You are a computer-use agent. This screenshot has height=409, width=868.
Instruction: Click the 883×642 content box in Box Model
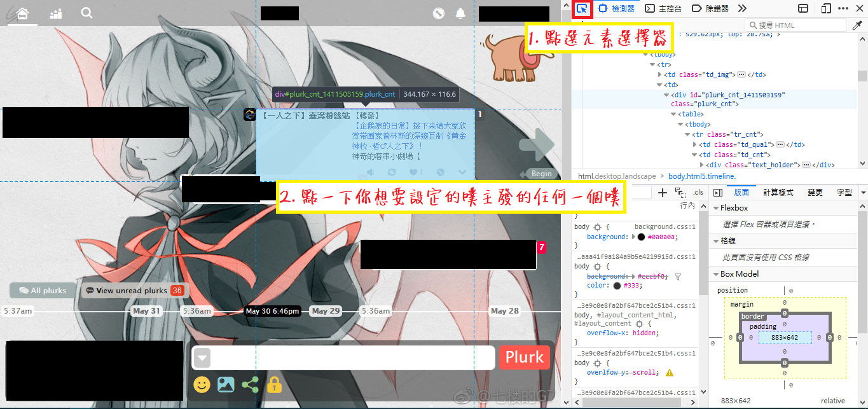point(785,338)
